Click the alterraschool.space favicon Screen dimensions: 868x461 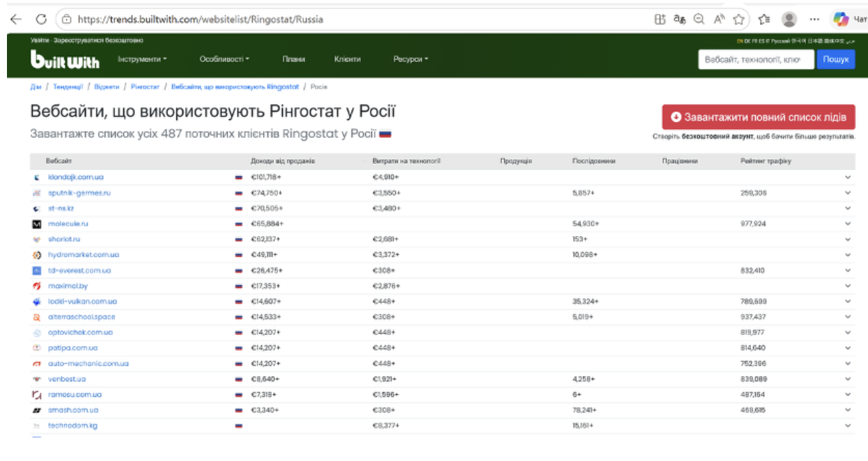tap(37, 317)
